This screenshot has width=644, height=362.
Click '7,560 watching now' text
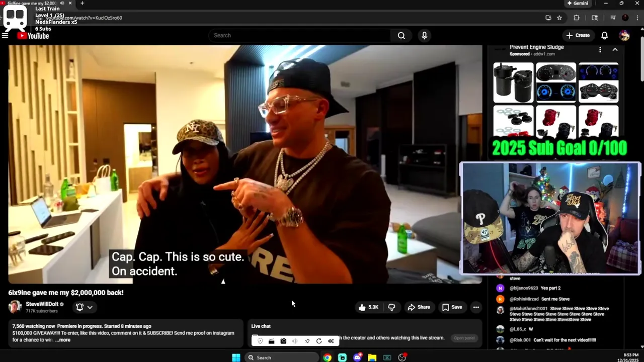click(x=33, y=326)
